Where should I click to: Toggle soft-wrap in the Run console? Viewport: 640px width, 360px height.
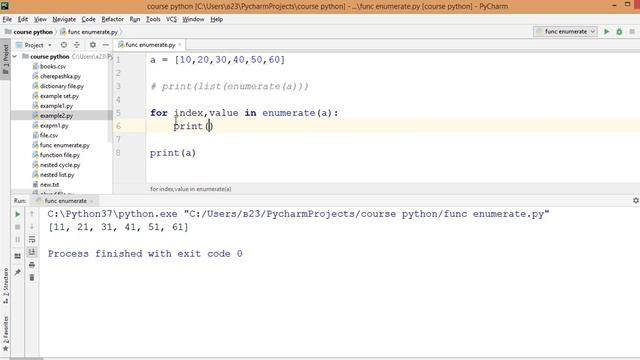point(32,240)
